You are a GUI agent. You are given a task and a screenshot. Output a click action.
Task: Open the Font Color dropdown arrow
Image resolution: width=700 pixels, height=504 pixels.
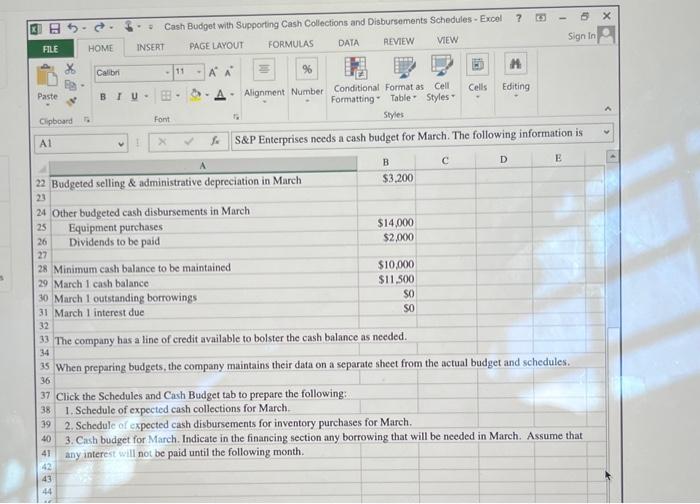coord(232,94)
